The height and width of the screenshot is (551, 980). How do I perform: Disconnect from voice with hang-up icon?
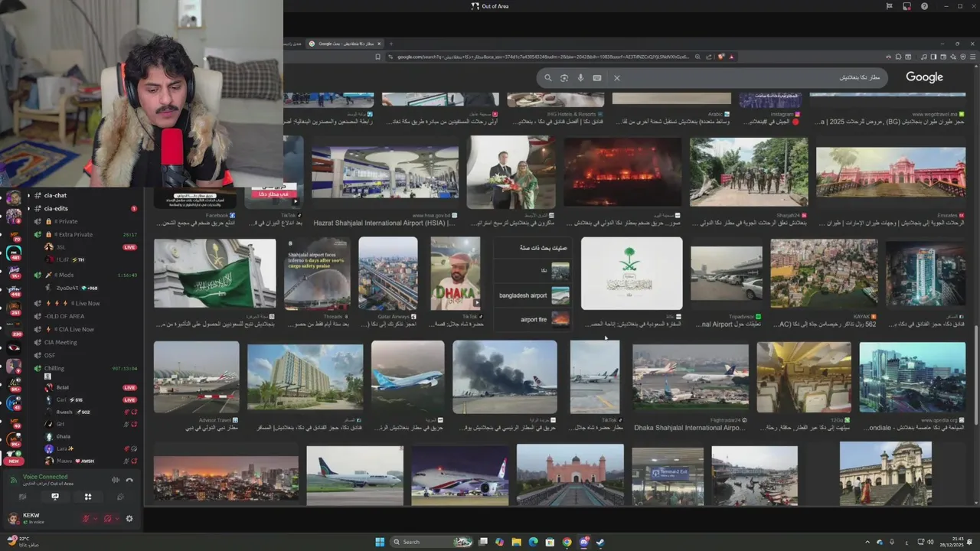(129, 480)
